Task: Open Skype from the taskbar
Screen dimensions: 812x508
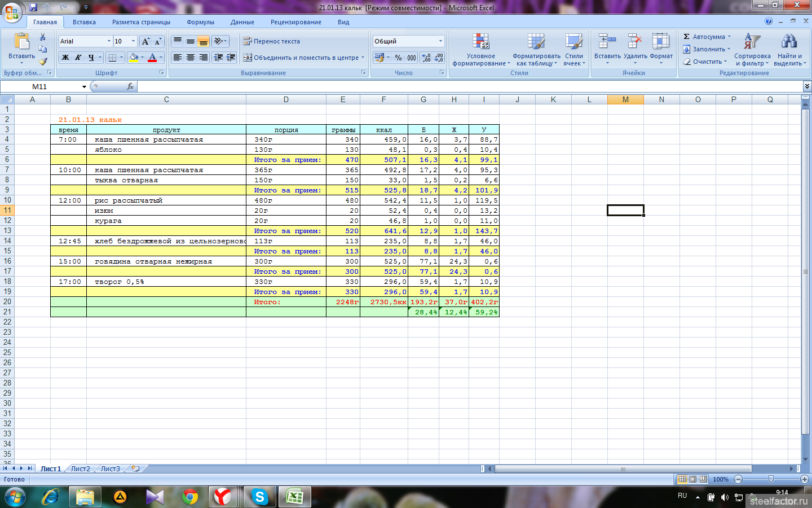Action: (259, 497)
